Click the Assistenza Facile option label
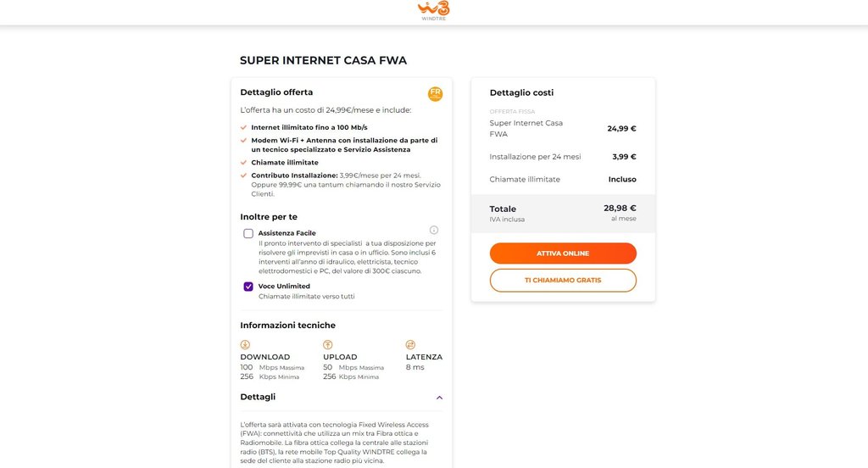The image size is (868, 468). 287,233
